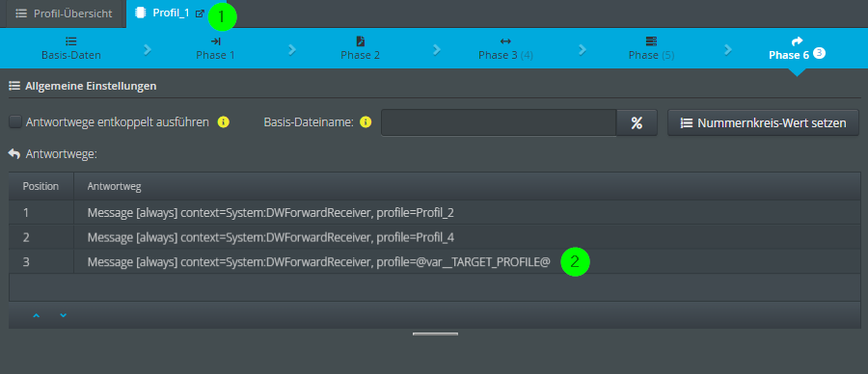Go to the Phase 1 step
The width and height of the screenshot is (868, 374).
click(x=215, y=48)
